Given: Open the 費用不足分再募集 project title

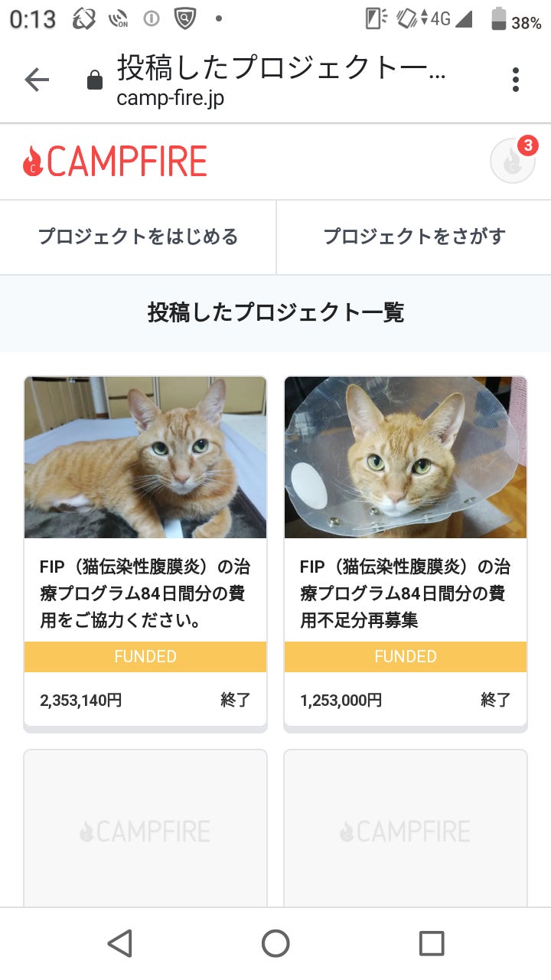Looking at the screenshot, I should click(x=406, y=593).
